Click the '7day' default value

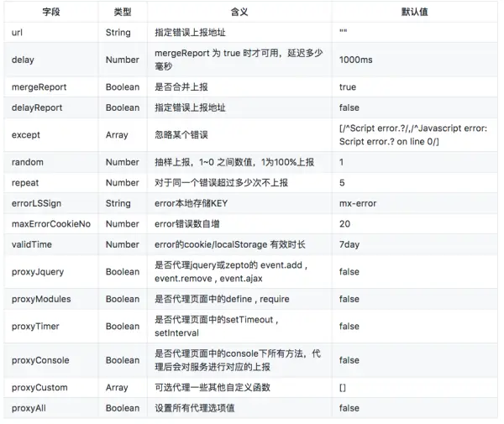pos(349,244)
